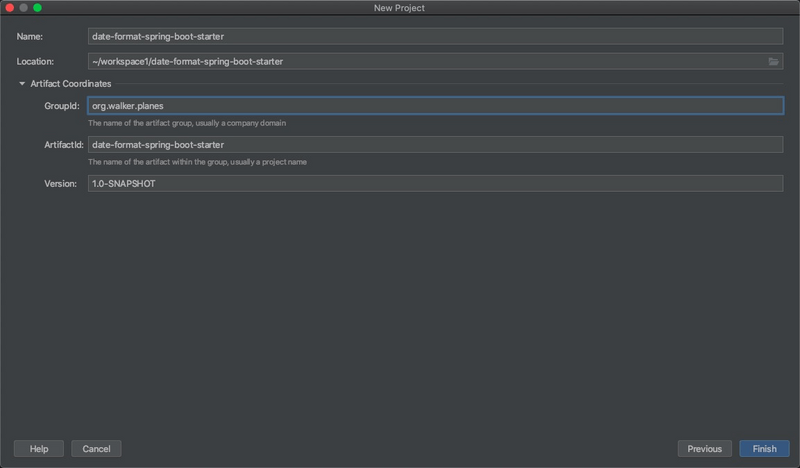Click the New Project title bar text
This screenshot has width=800, height=468.
coord(399,8)
